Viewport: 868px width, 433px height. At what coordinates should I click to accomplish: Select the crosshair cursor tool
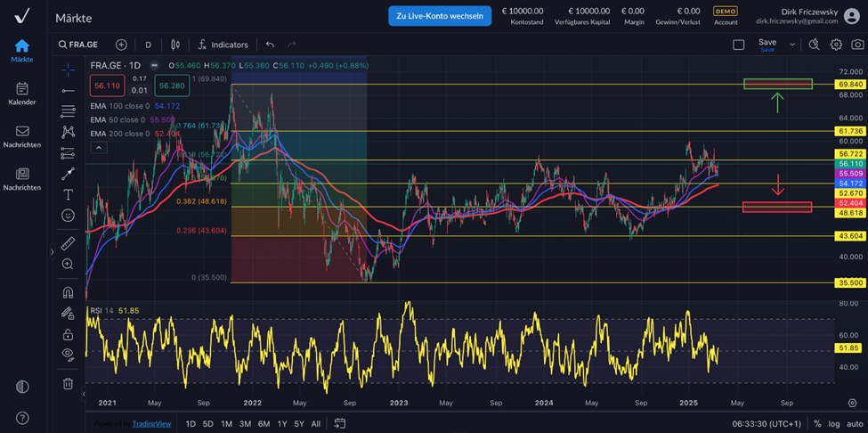click(x=68, y=69)
